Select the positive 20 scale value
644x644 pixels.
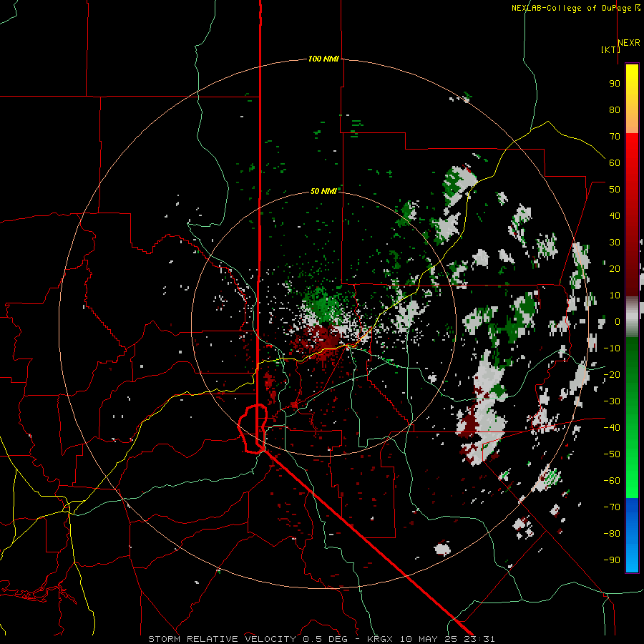[615, 268]
